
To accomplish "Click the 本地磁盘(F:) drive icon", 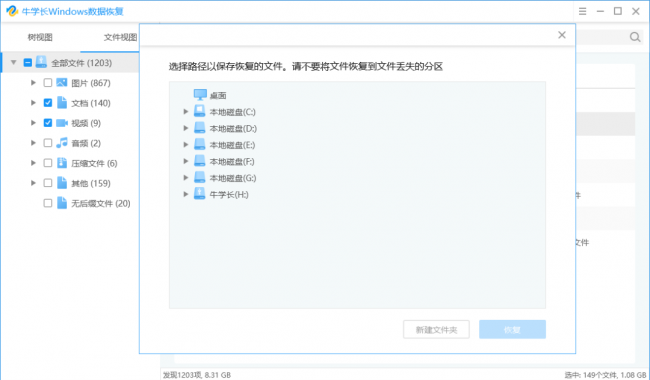I will pos(199,161).
